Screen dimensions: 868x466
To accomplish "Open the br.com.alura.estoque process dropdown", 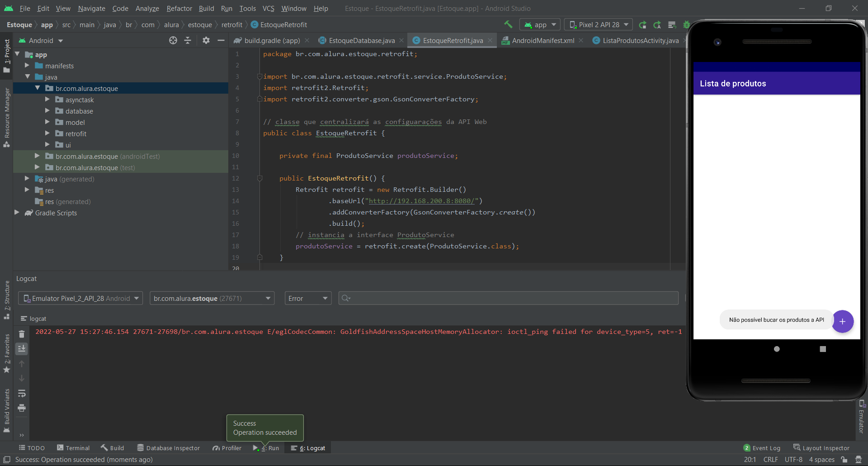I will pyautogui.click(x=212, y=299).
